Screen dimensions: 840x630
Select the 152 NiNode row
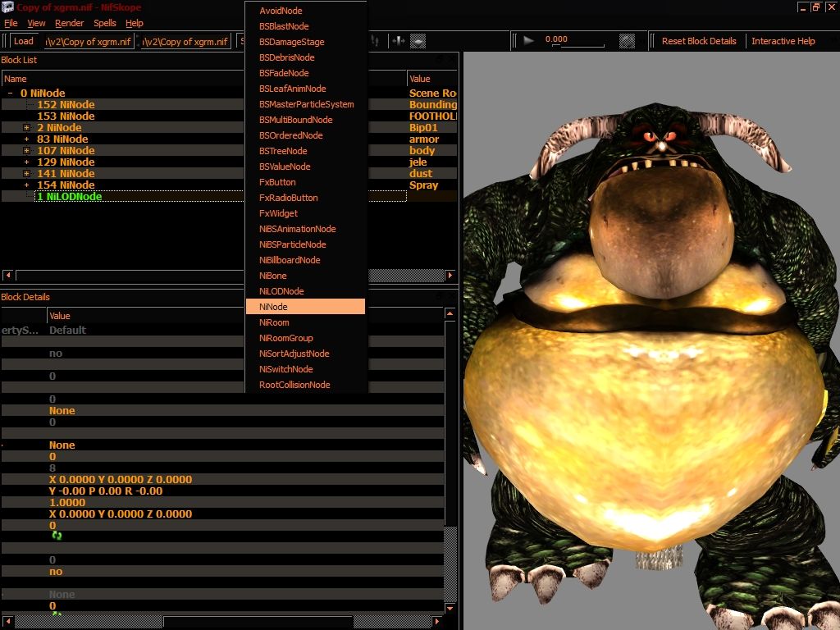(66, 104)
